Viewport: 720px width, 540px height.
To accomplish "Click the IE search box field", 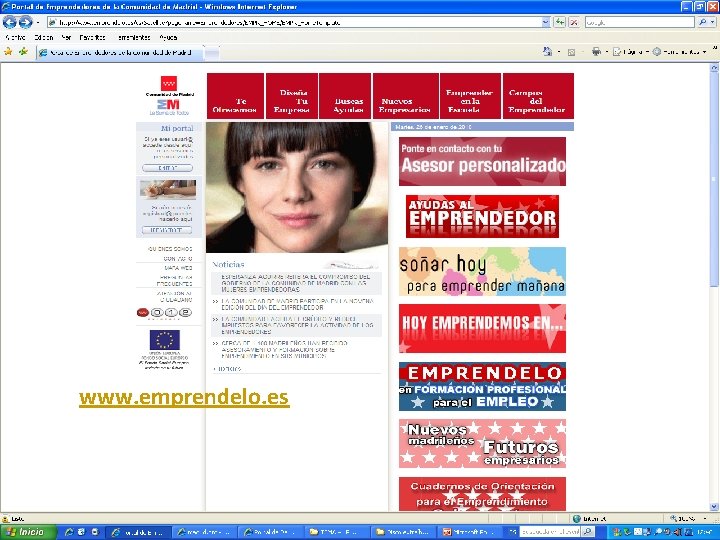I will [639, 22].
